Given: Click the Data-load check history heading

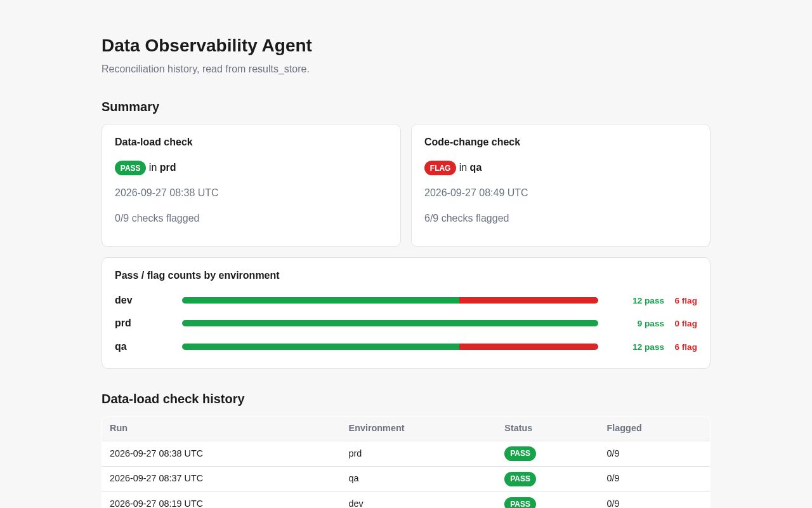Looking at the screenshot, I should coord(173,399).
